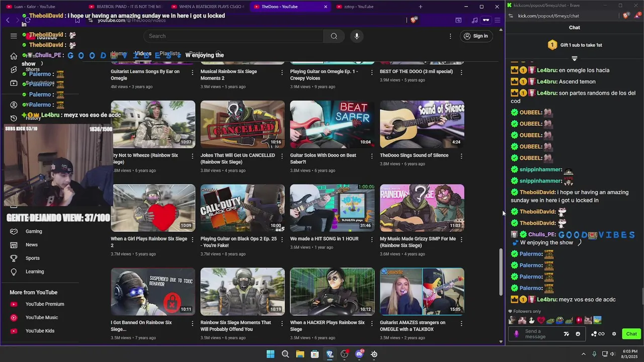Screen dimensions: 644x362
Task: Open action menu for Musical Rainbow Six Siege Moments 2
Action: click(282, 72)
